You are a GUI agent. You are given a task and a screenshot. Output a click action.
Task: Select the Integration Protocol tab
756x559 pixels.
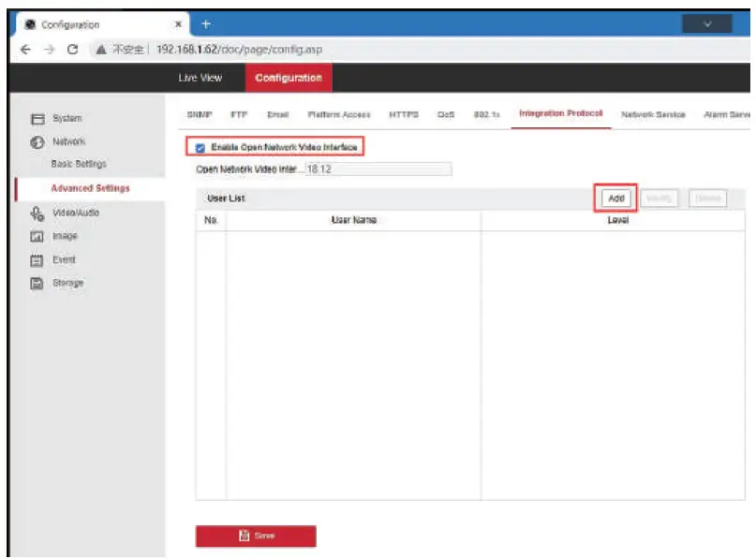561,113
